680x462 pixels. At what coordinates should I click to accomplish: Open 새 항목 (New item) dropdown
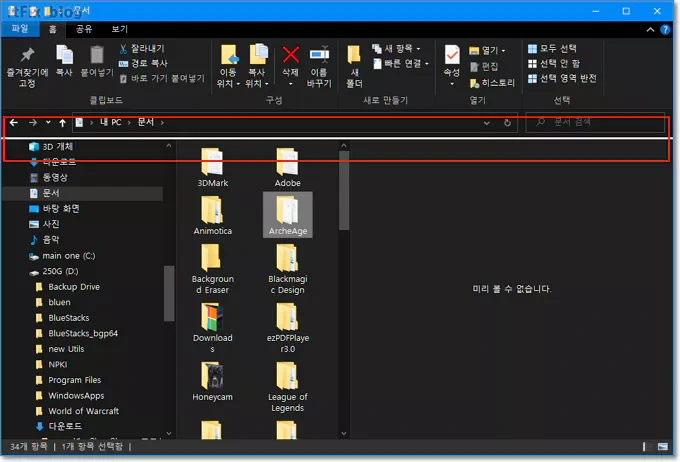pyautogui.click(x=397, y=49)
